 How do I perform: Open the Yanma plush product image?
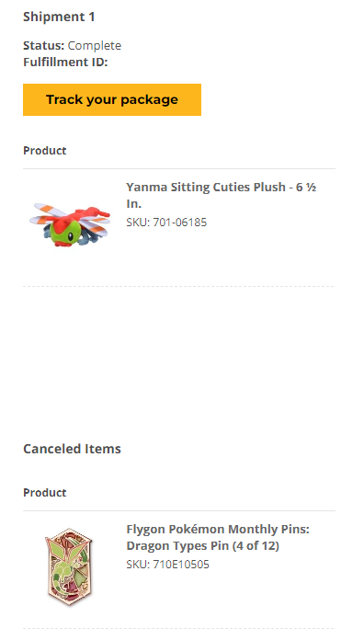pyautogui.click(x=70, y=225)
